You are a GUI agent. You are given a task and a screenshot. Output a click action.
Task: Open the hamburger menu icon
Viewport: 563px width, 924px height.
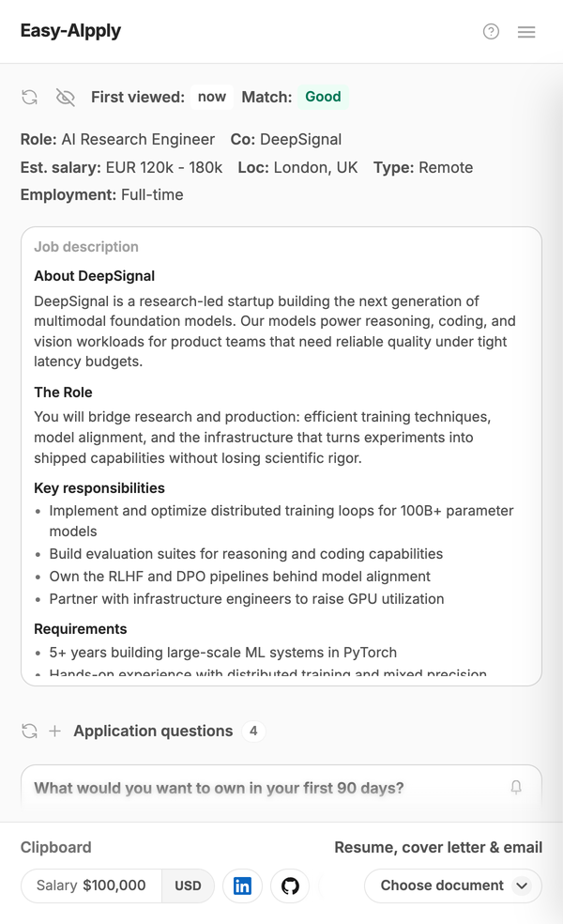click(526, 32)
